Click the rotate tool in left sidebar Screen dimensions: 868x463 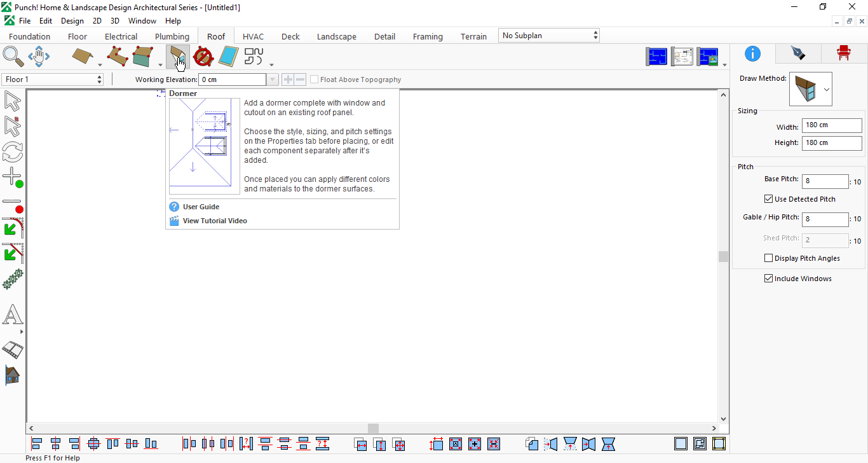point(13,152)
